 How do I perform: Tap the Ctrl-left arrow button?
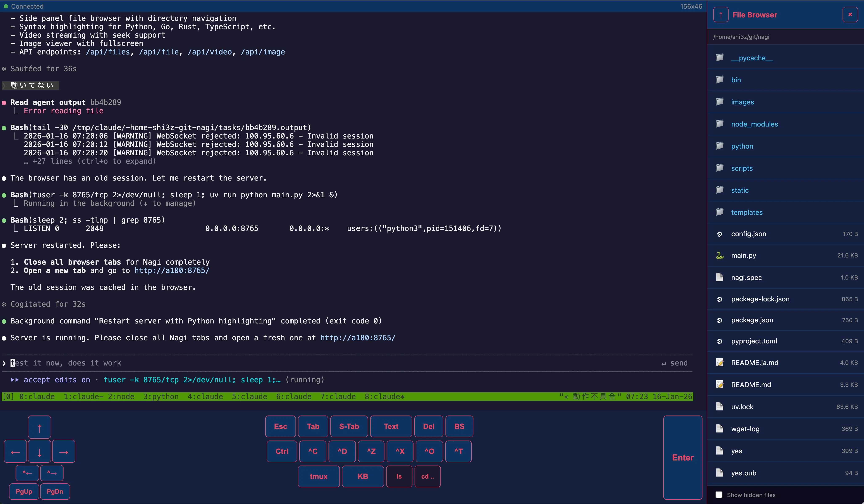point(27,473)
